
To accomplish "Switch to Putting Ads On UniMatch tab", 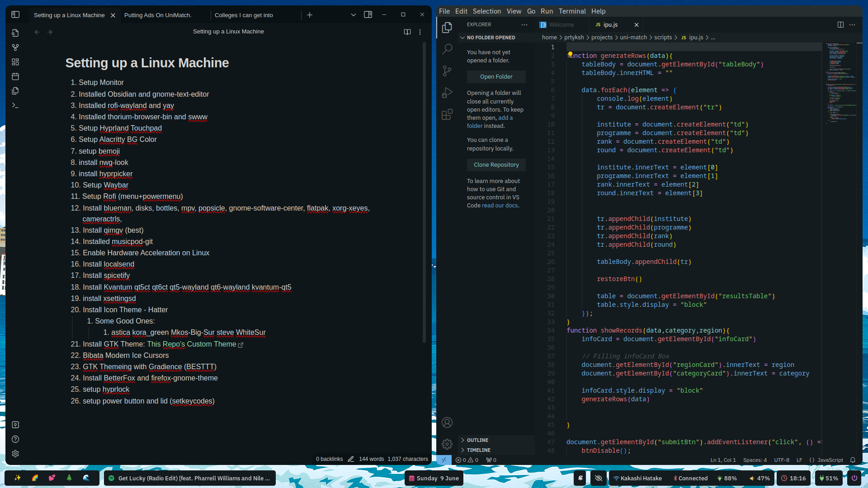I will point(158,15).
